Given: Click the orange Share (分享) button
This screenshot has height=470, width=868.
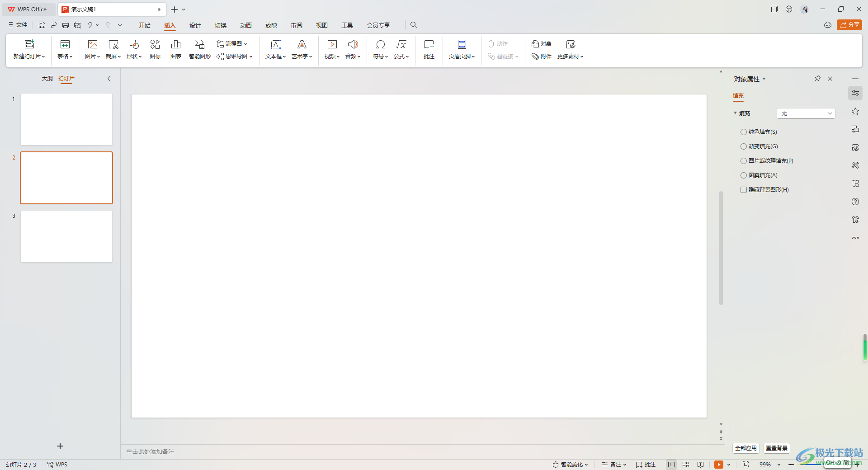Looking at the screenshot, I should point(849,25).
